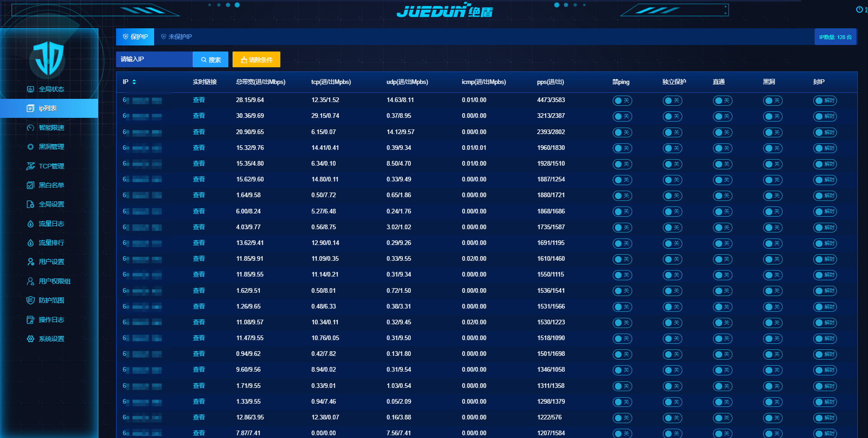Click the 防护范围 shield icon
This screenshot has height=438, width=868.
pyautogui.click(x=31, y=300)
